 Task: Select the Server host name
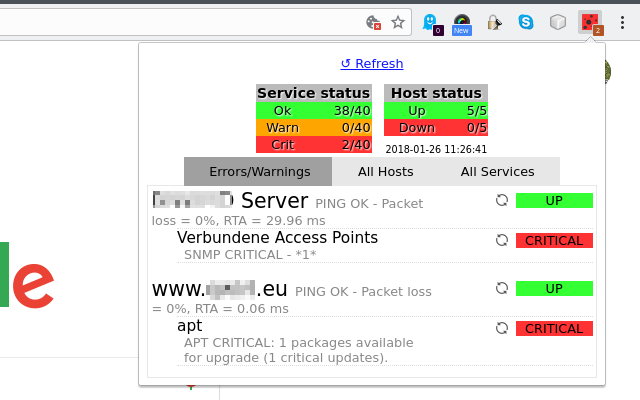pos(230,200)
